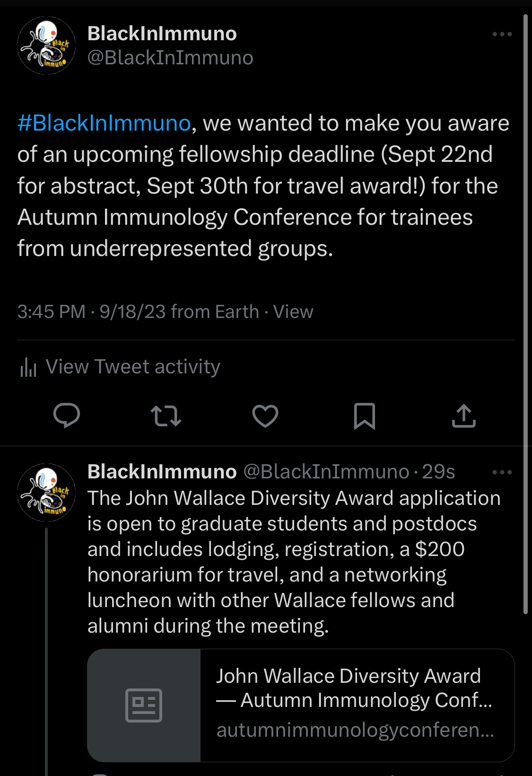Open View Tweet activity
Viewport: 532px width, 776px height.
[x=133, y=367]
